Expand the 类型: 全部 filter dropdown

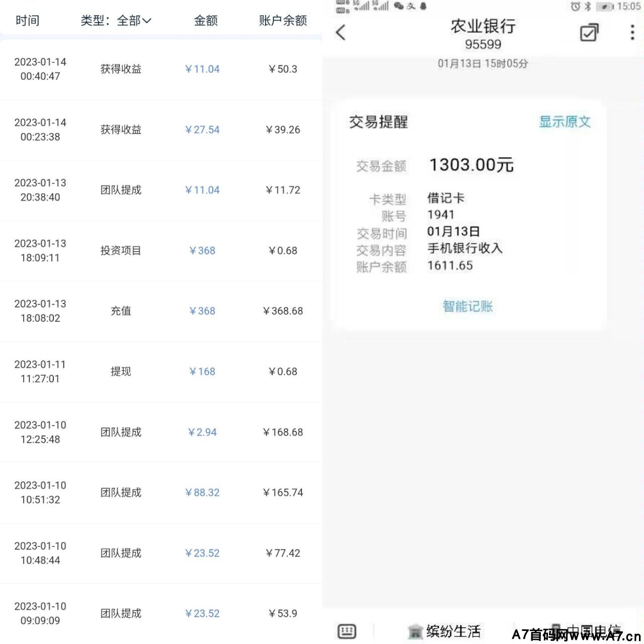pos(116,21)
